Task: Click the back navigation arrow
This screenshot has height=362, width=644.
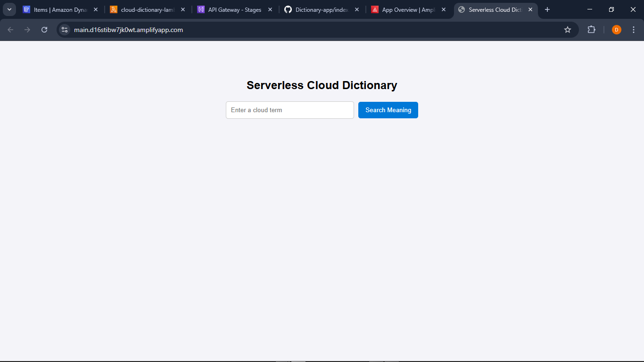Action: click(10, 29)
